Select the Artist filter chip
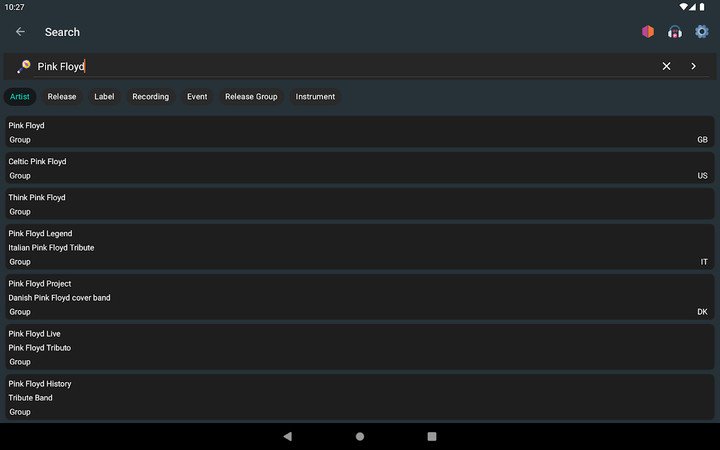 click(20, 96)
